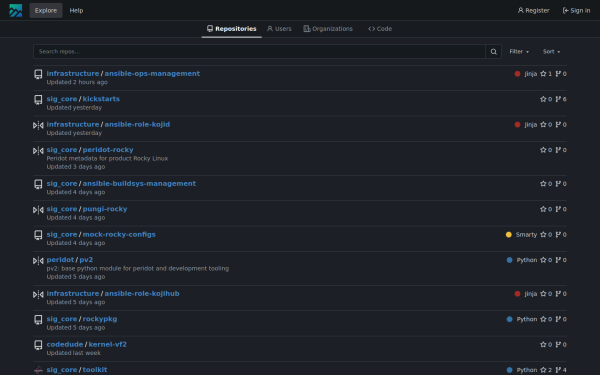Click repo icon beside kernel-vf2
The image size is (600, 375).
coord(38,345)
